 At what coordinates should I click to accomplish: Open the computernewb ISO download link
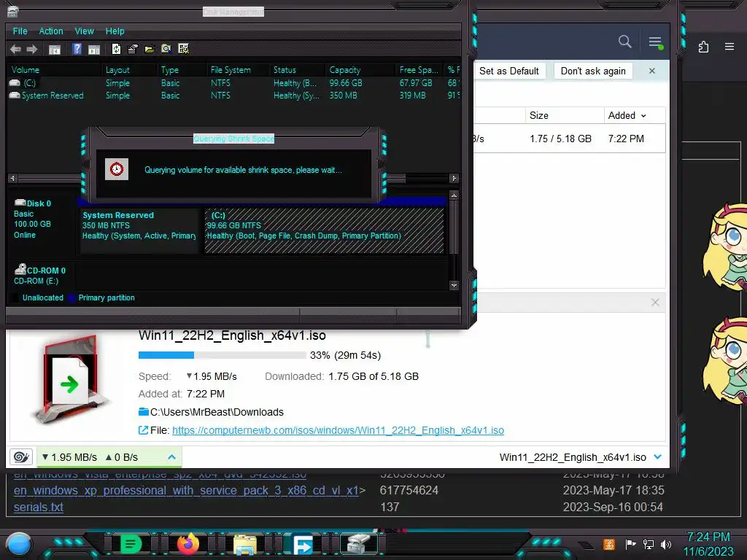point(338,430)
